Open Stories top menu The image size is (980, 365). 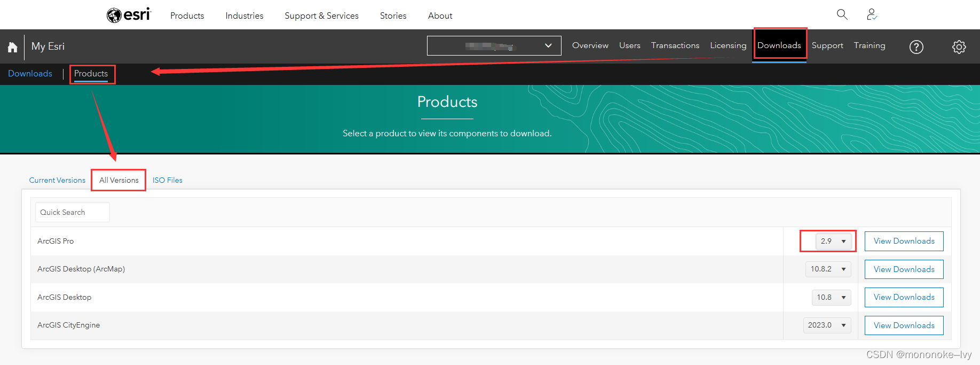pyautogui.click(x=393, y=16)
